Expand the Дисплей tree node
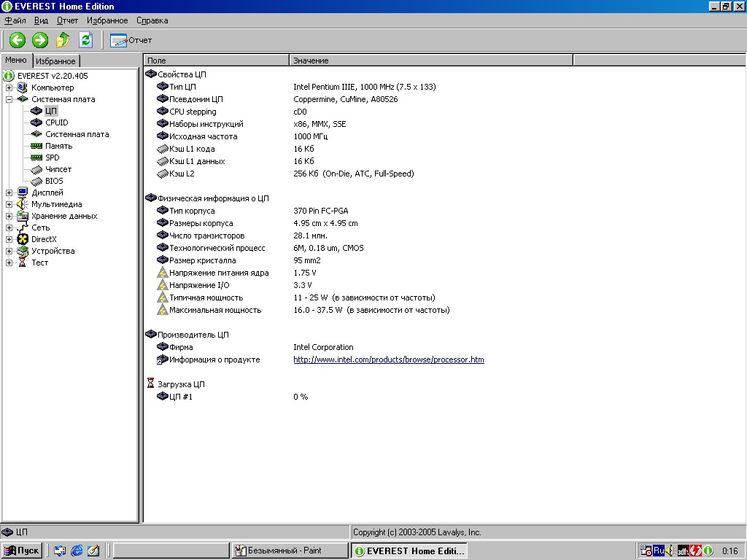 (x=9, y=192)
